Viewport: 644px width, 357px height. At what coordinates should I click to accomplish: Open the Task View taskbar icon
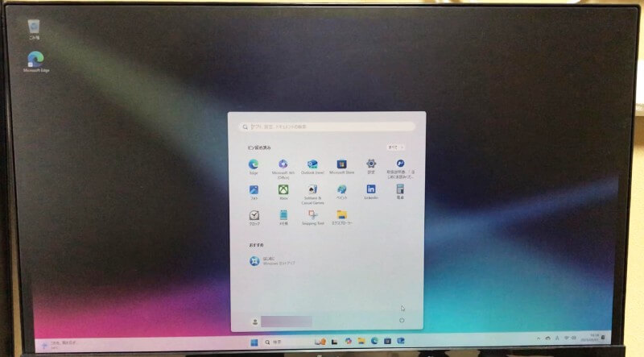click(334, 342)
